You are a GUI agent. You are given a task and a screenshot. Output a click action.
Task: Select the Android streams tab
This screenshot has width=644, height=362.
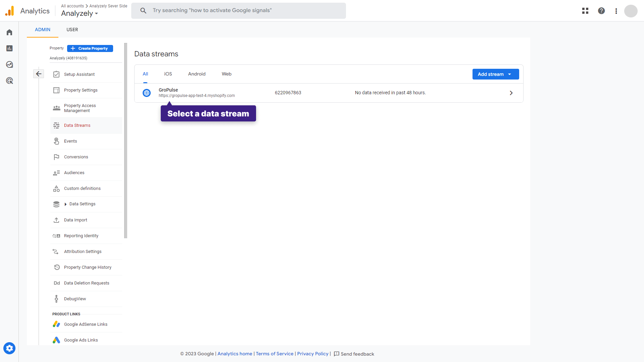click(197, 74)
